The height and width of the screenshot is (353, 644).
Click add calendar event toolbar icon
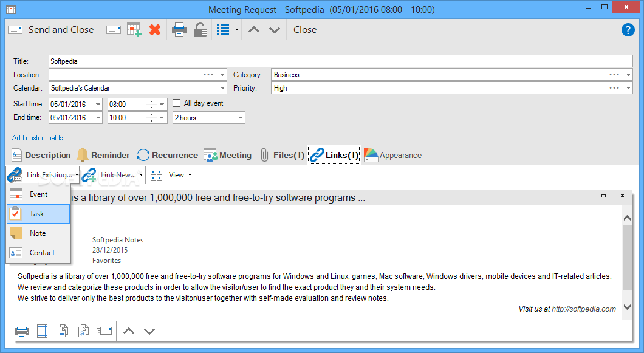(x=134, y=30)
